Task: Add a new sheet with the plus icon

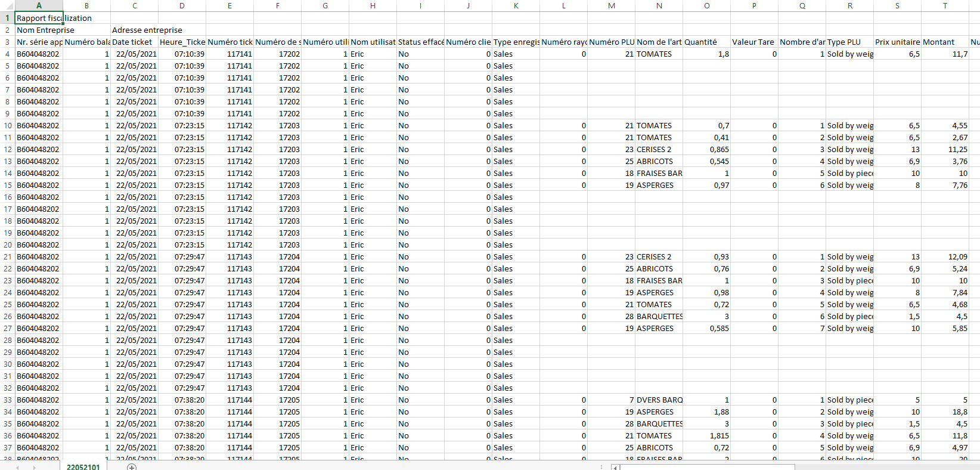Action: [x=132, y=466]
